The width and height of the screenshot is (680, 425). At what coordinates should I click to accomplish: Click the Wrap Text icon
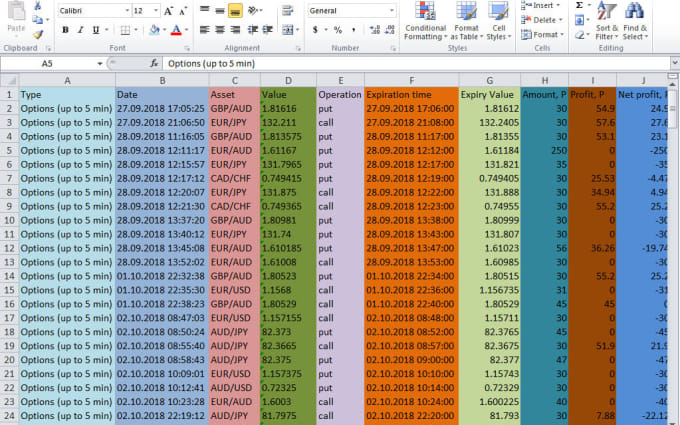[287, 10]
